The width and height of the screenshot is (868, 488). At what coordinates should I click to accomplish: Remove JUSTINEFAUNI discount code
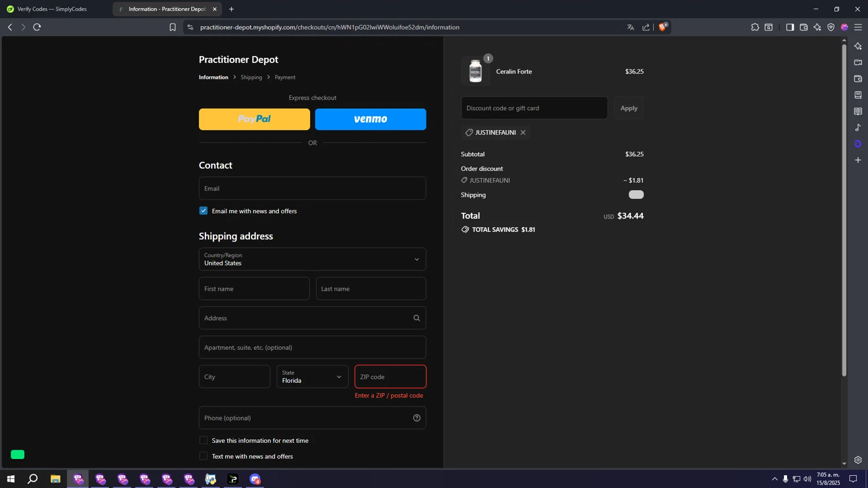pos(523,132)
